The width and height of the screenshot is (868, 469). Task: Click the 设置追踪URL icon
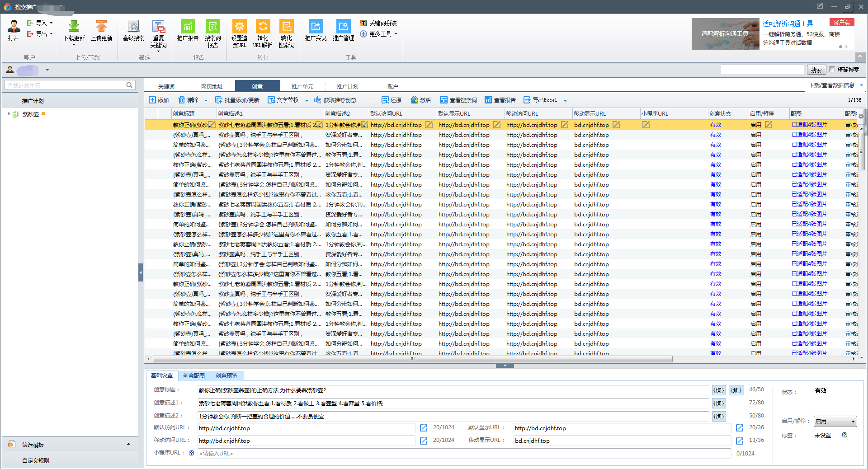click(239, 27)
